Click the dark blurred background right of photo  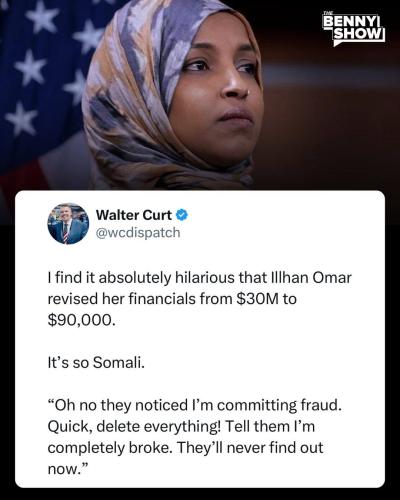[x=333, y=117]
